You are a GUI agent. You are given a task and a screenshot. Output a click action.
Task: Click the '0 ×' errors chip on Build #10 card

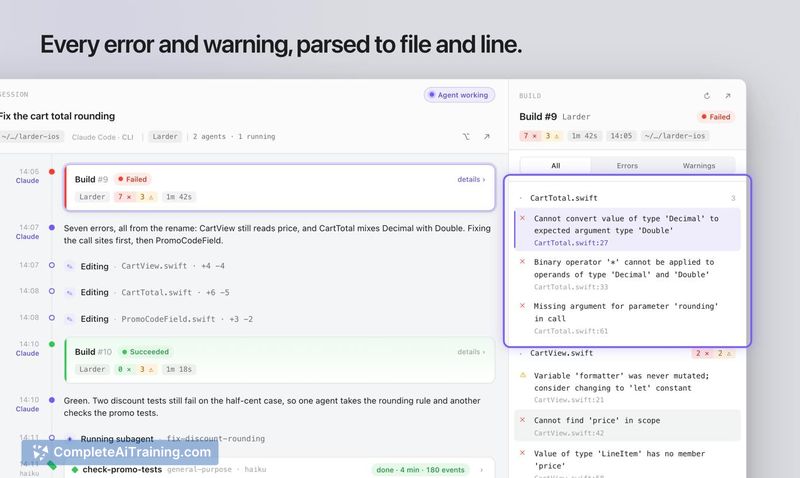[124, 369]
